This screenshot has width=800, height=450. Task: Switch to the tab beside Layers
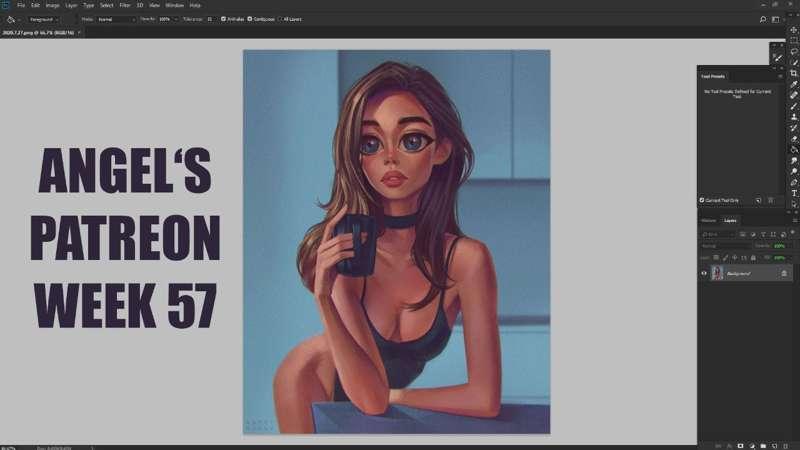pos(708,220)
